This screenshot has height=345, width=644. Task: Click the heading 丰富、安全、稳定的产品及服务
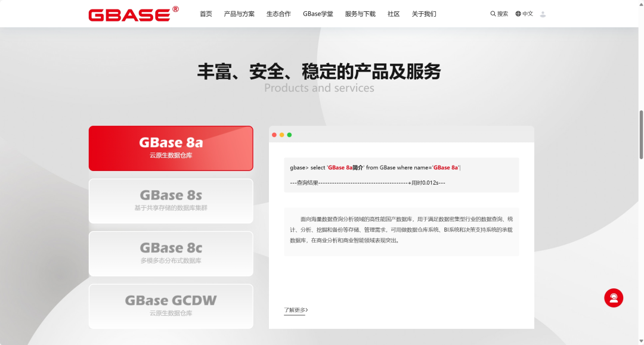click(319, 72)
